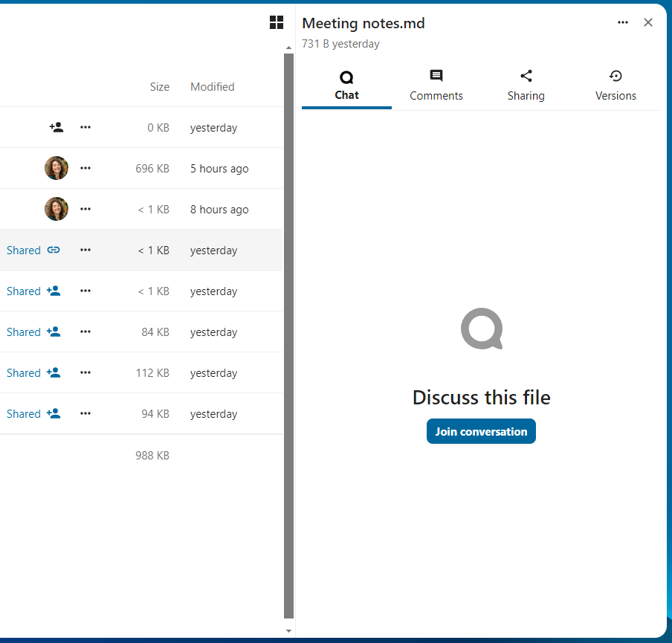Select the Chat tab

[x=346, y=86]
